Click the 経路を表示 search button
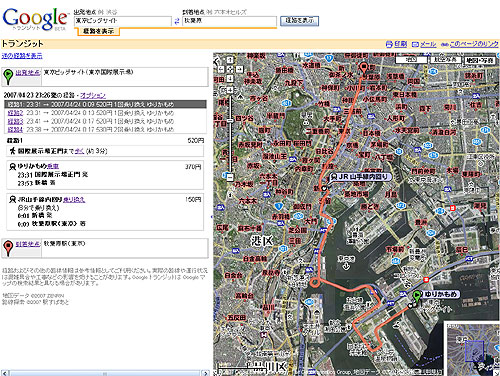The image size is (500, 376). click(x=299, y=21)
